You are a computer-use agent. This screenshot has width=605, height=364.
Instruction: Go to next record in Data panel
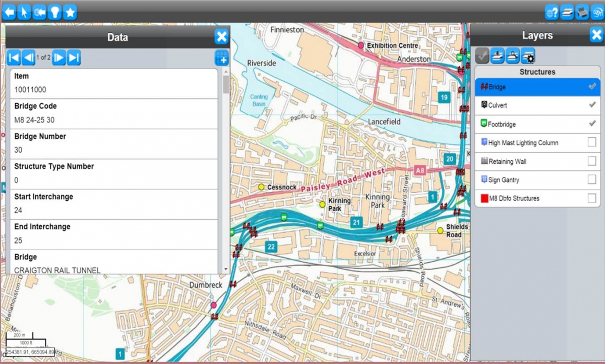pos(59,58)
